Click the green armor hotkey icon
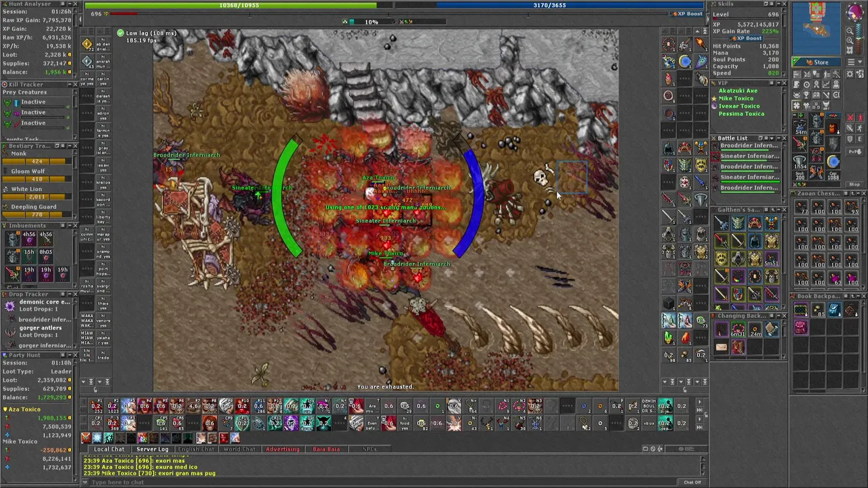 click(x=684, y=164)
